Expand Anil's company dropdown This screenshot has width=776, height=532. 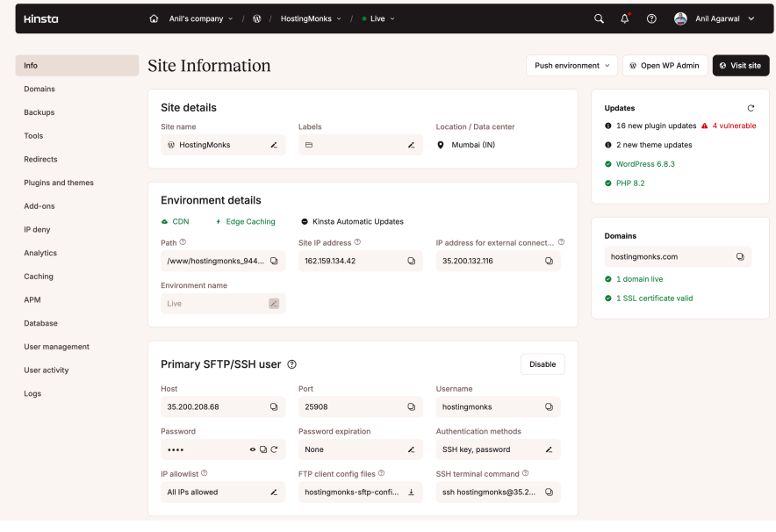(201, 18)
